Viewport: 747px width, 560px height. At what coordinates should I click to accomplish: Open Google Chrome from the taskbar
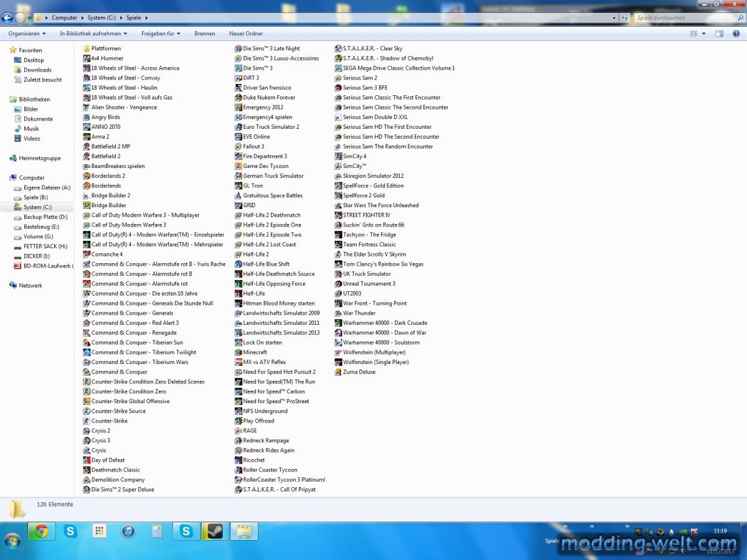click(42, 531)
